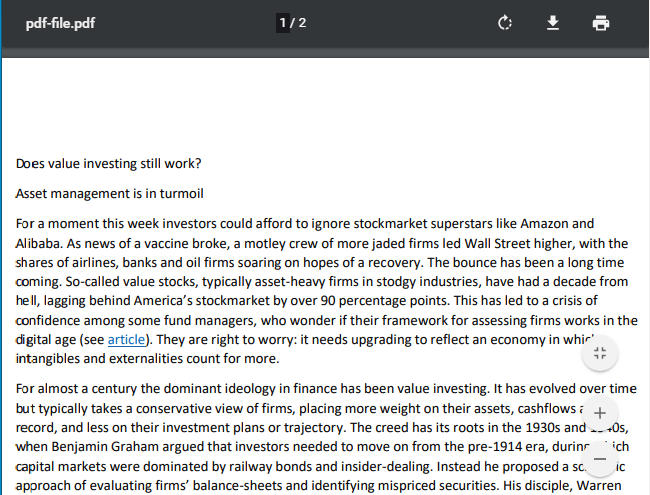Click the word 'Alibaba' in the text
The width and height of the screenshot is (650, 495).
pyautogui.click(x=38, y=243)
